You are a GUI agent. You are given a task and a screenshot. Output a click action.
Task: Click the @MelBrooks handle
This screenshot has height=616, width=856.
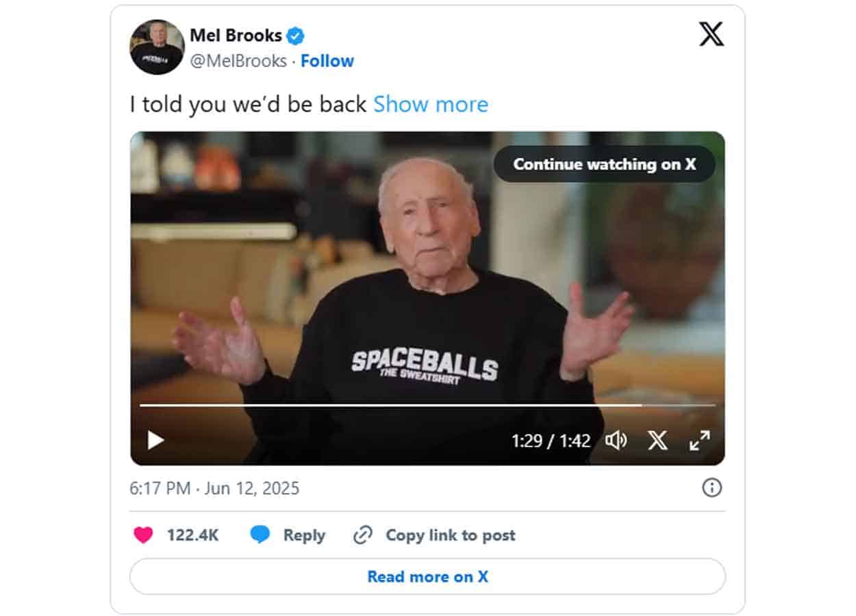(x=238, y=61)
